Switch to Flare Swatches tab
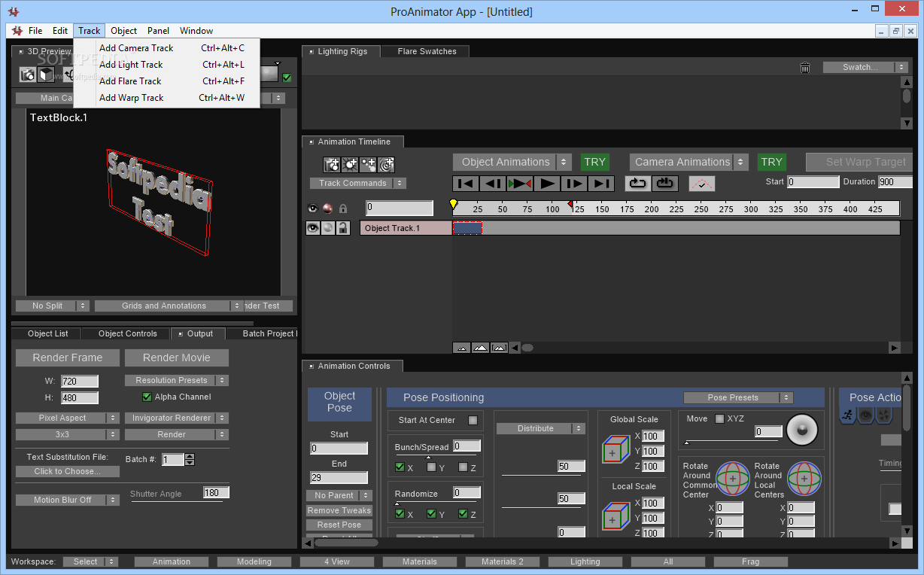This screenshot has height=575, width=924. [427, 51]
